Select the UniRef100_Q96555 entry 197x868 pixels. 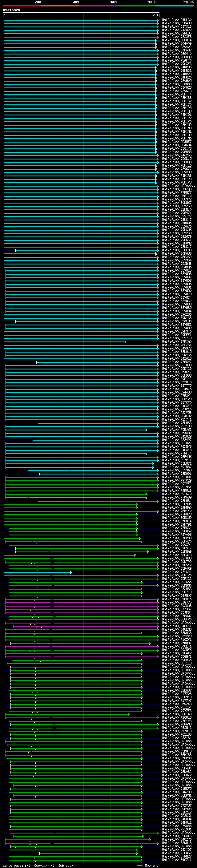coord(176,152)
